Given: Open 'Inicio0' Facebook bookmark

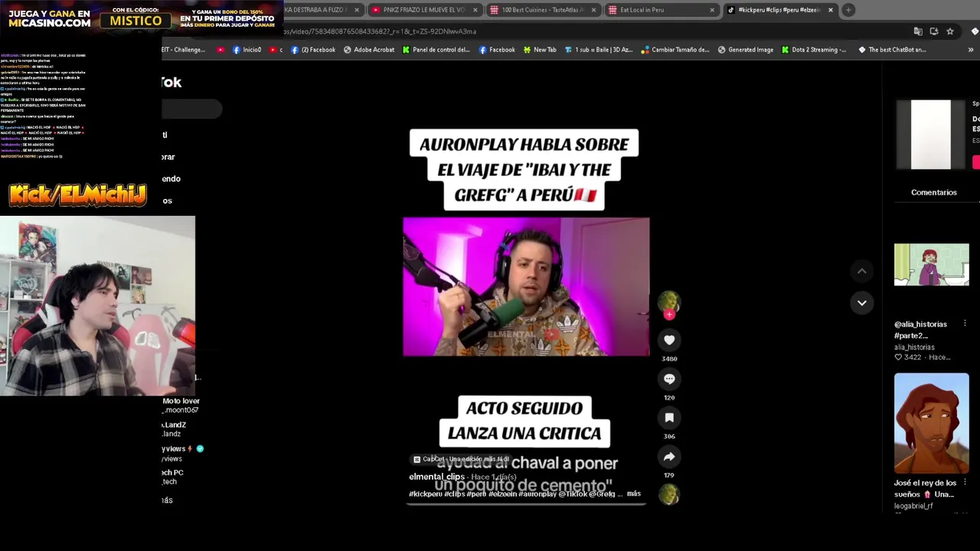Looking at the screenshot, I should tap(247, 50).
